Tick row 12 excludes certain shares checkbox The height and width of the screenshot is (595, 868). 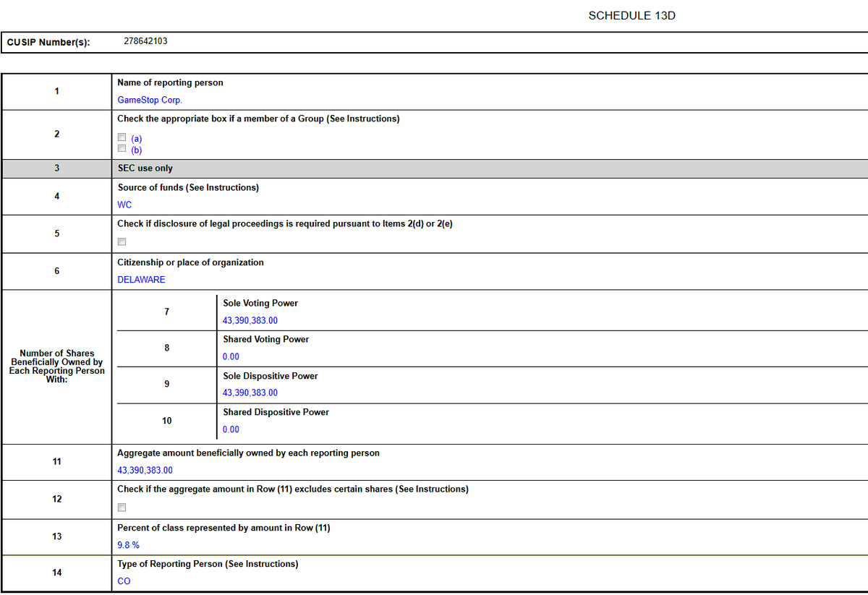(x=122, y=508)
